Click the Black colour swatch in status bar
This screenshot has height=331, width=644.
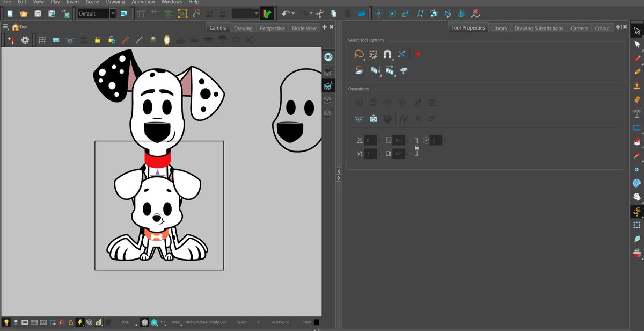click(x=316, y=322)
